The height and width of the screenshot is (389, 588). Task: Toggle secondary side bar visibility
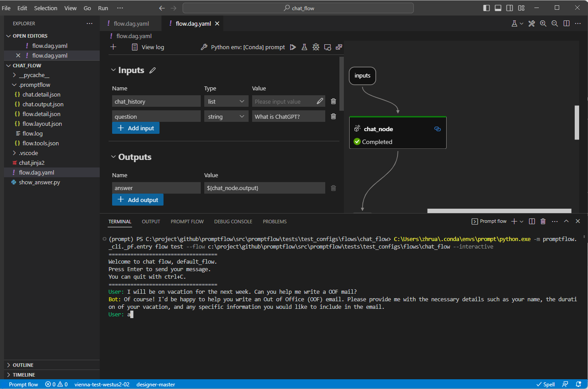tap(510, 8)
